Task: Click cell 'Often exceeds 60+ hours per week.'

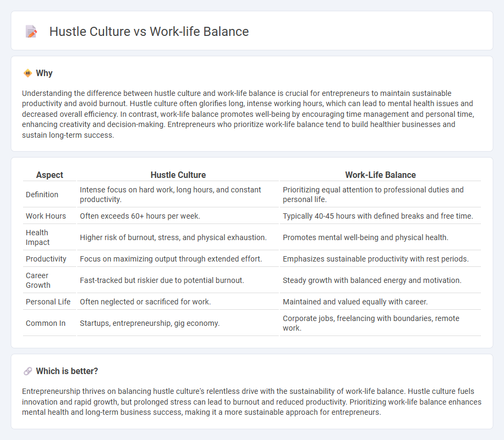Action: point(178,216)
